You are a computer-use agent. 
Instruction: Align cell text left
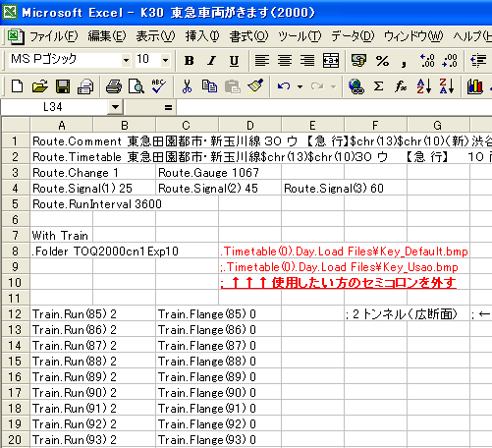point(262,61)
